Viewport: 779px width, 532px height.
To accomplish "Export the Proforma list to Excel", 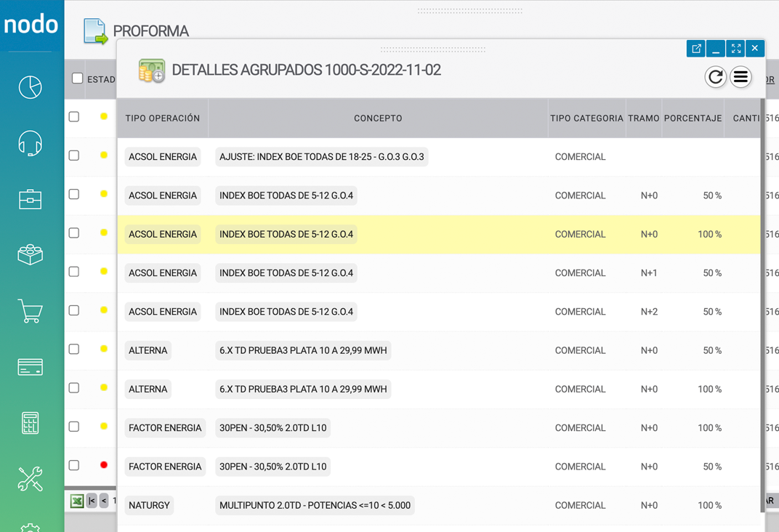I will (76, 501).
